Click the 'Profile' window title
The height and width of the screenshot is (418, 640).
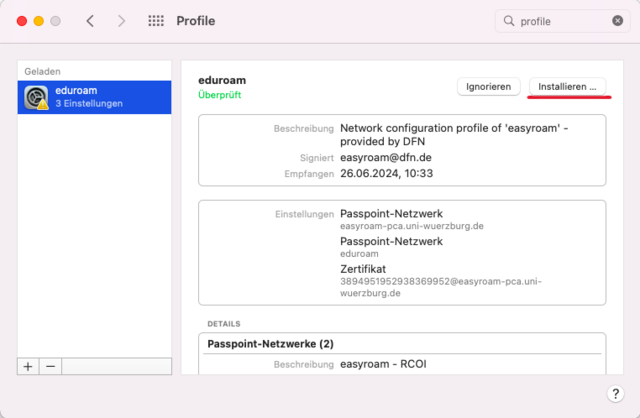point(195,20)
